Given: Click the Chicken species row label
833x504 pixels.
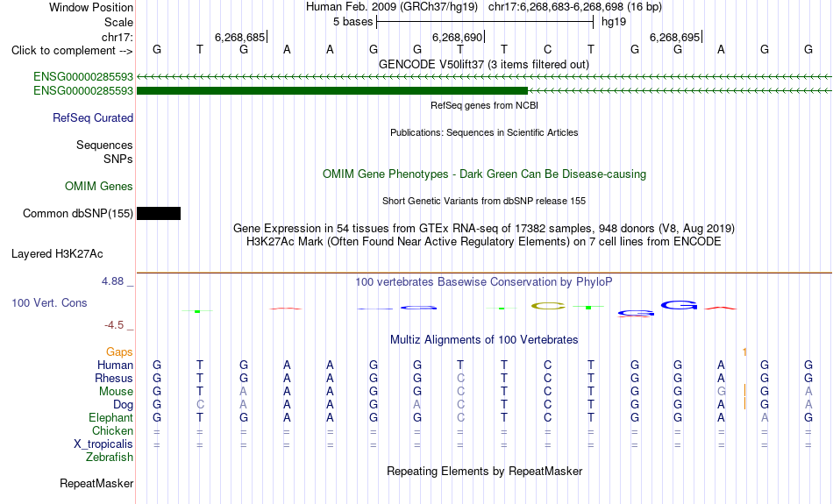Looking at the screenshot, I should pos(112,430).
